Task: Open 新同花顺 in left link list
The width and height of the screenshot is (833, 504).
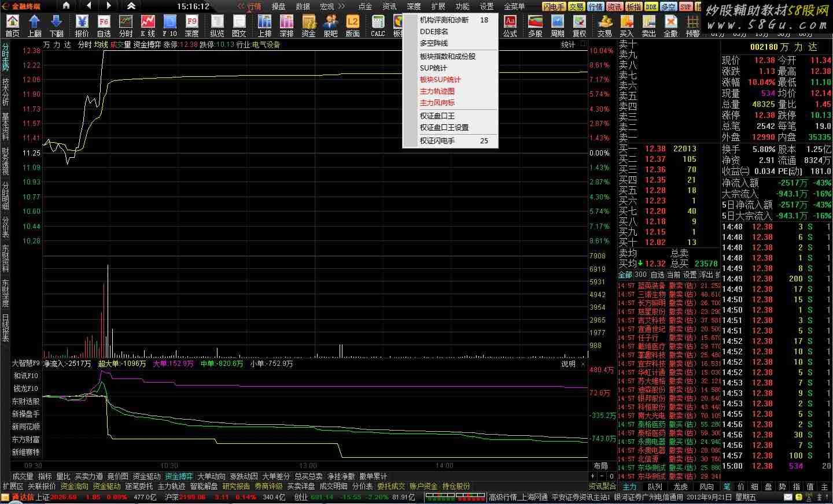Action: [x=26, y=427]
